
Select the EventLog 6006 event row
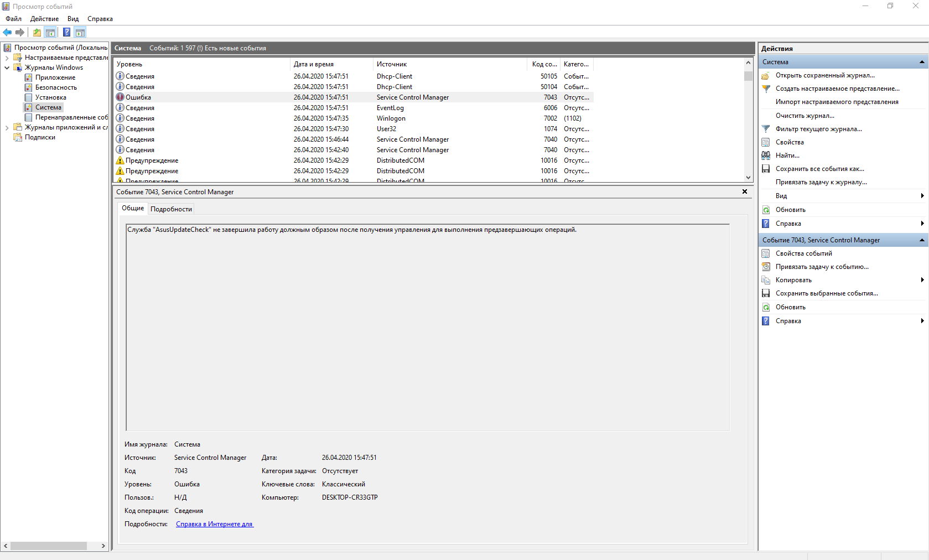tap(354, 108)
